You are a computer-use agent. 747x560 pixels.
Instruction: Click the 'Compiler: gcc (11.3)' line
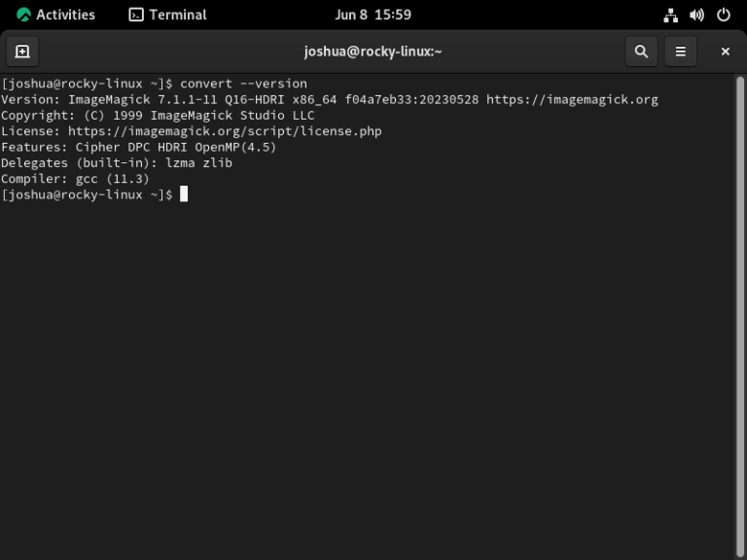coord(75,179)
